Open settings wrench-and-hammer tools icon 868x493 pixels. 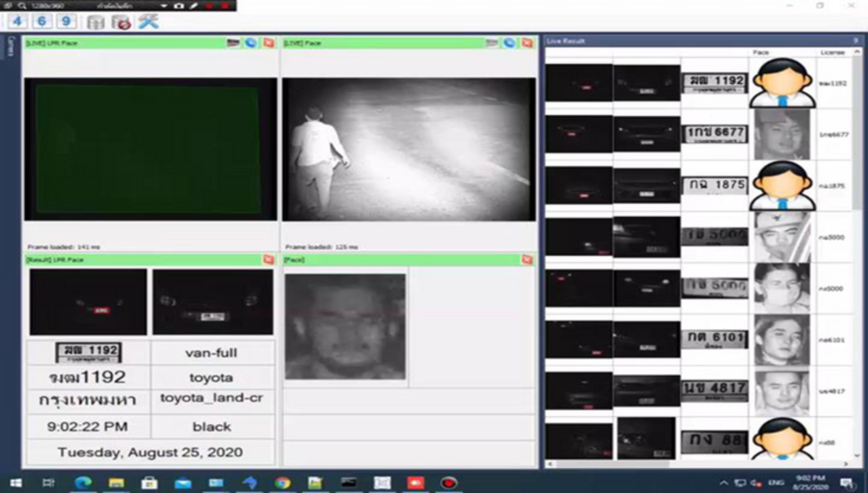[148, 21]
